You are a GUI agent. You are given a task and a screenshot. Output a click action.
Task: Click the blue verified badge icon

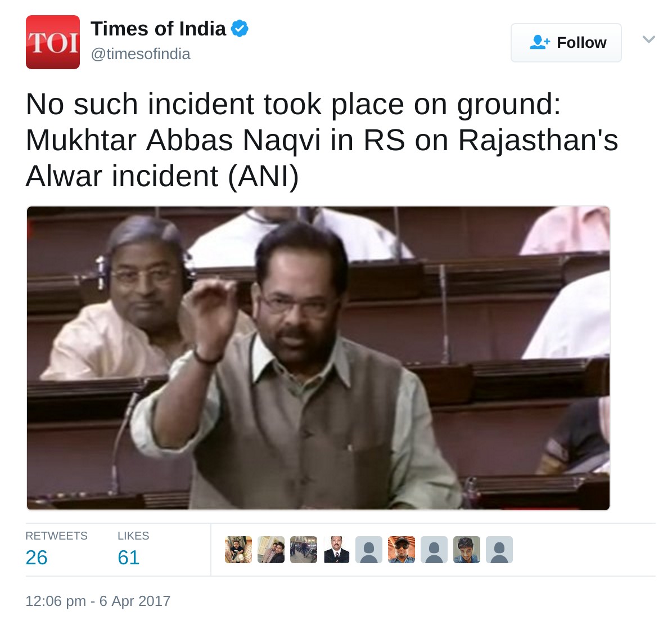pos(240,29)
